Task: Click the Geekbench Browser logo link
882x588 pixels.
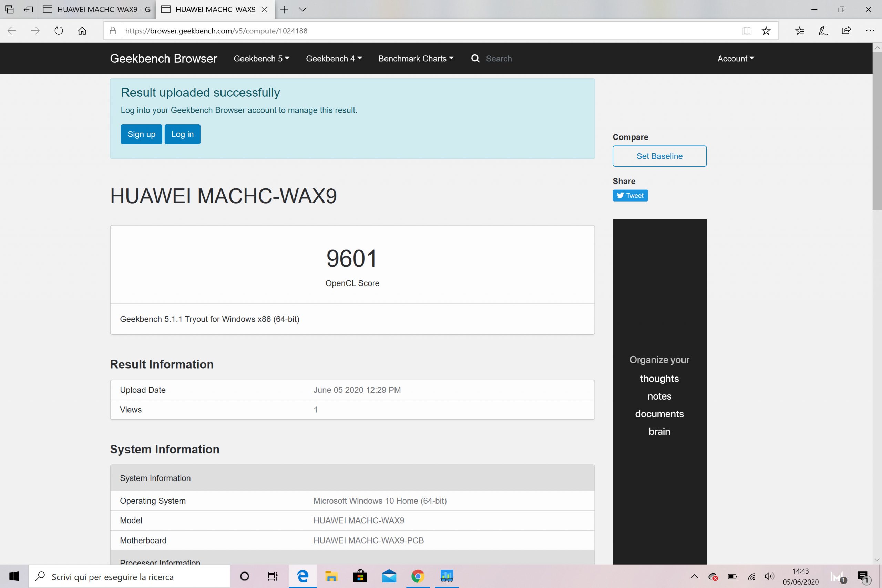Action: click(164, 59)
